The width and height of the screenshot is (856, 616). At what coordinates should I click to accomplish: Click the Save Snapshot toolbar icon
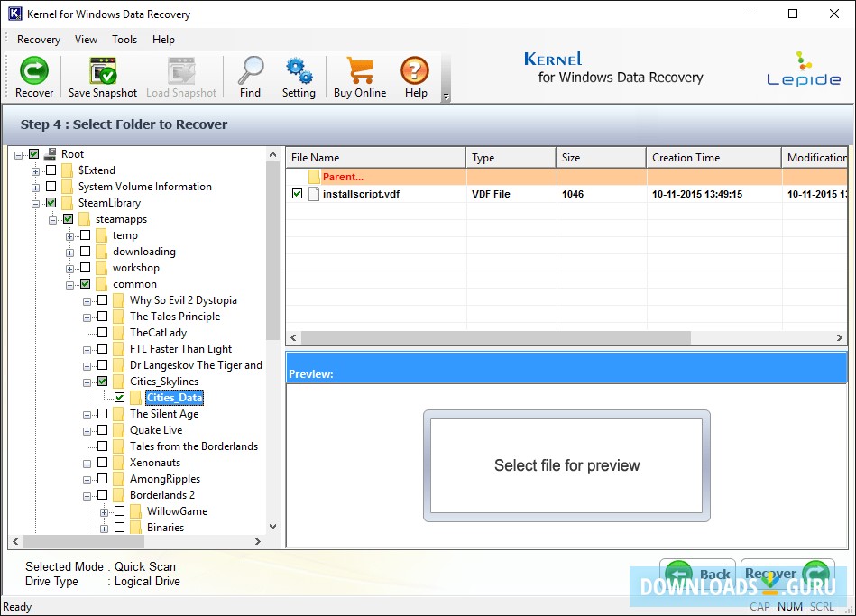(103, 70)
